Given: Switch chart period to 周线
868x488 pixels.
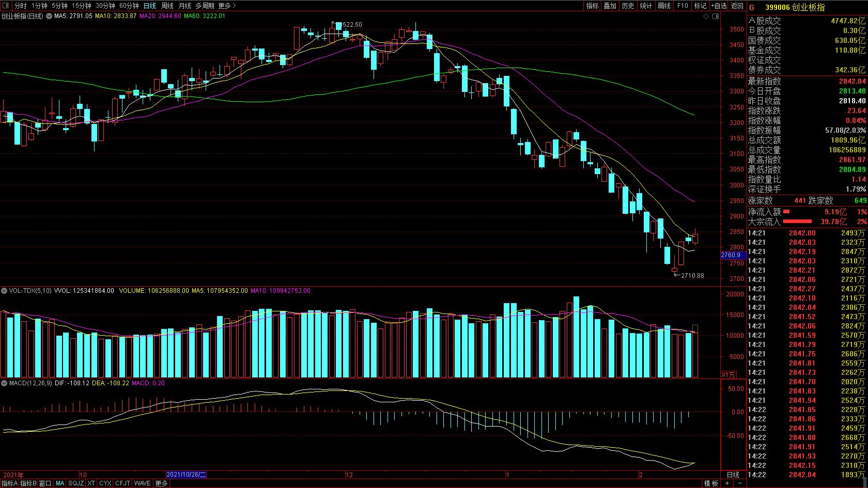Looking at the screenshot, I should coord(167,6).
